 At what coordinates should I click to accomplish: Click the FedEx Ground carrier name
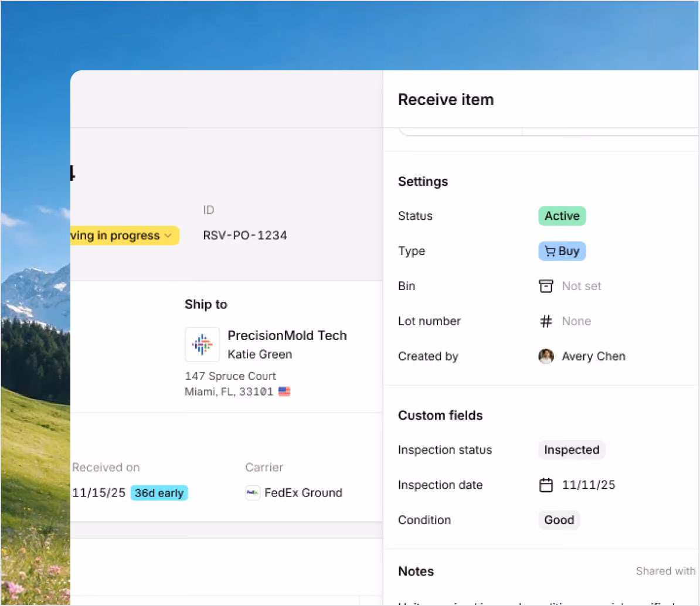(303, 493)
